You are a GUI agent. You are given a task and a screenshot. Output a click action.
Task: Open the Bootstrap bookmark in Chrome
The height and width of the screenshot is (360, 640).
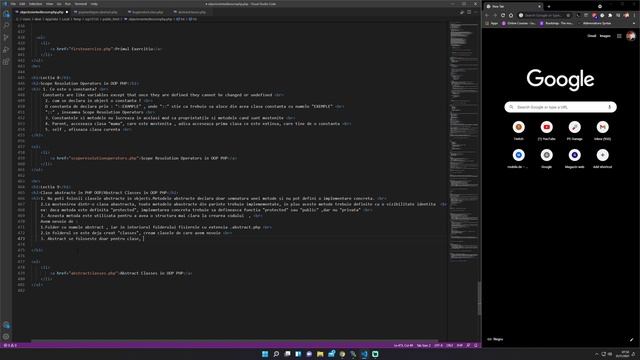click(556, 23)
